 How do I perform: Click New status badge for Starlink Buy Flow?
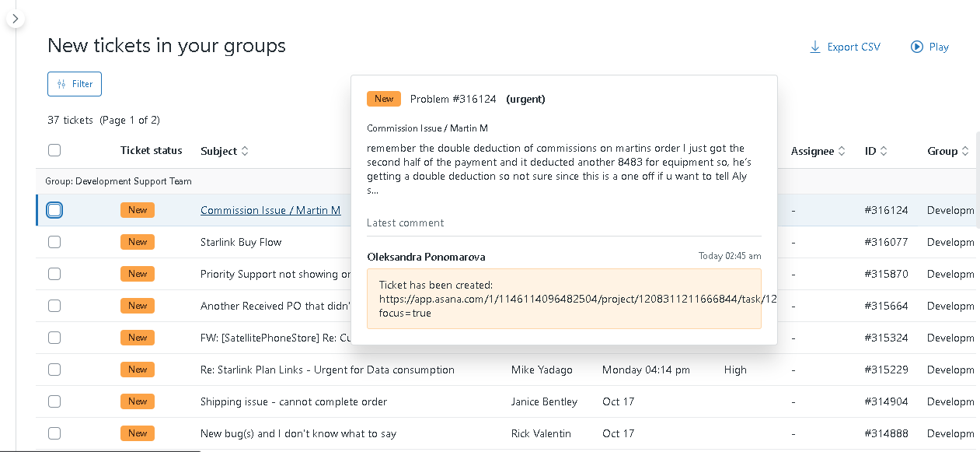[x=138, y=242]
